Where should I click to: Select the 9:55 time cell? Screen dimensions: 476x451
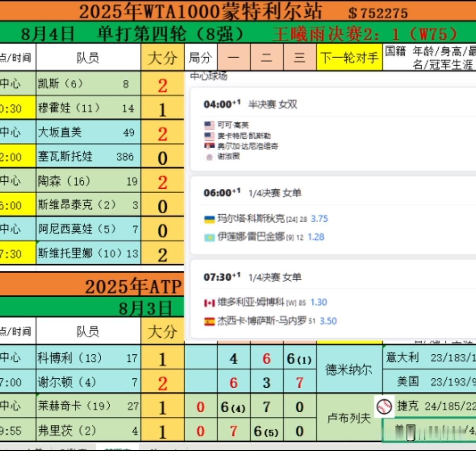18,430
